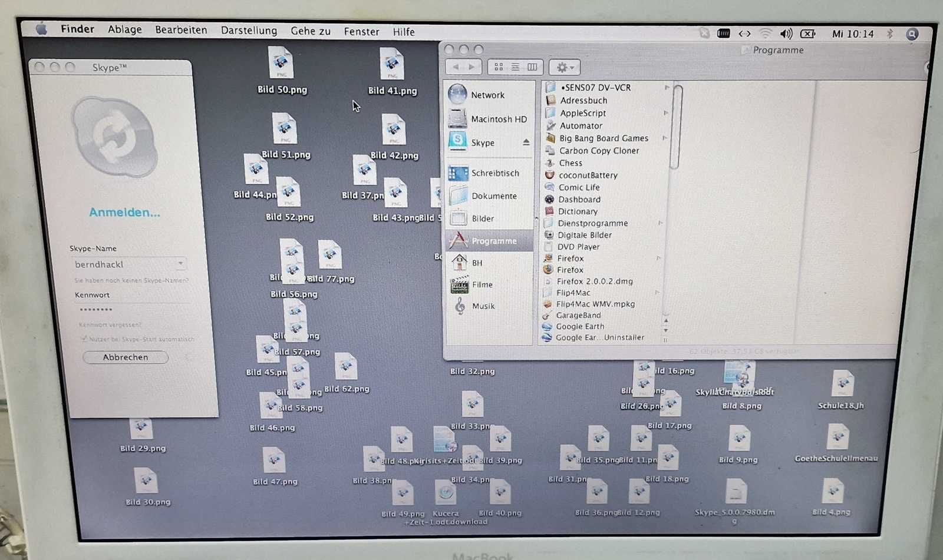
Task: Open the Fenster menu
Action: coord(361,32)
